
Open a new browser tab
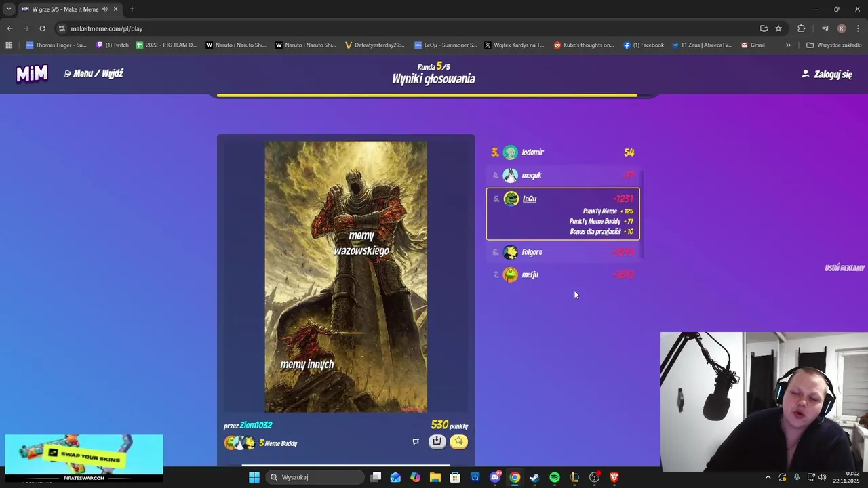(x=132, y=9)
